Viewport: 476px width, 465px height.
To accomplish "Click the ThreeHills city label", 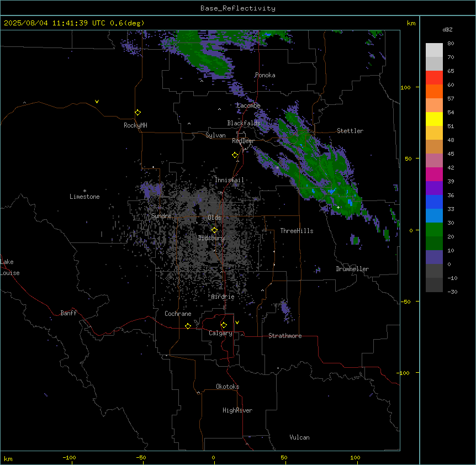I will click(297, 231).
